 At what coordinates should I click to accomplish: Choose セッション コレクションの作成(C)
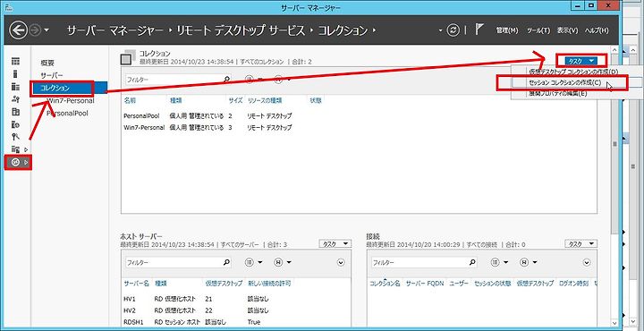point(565,82)
